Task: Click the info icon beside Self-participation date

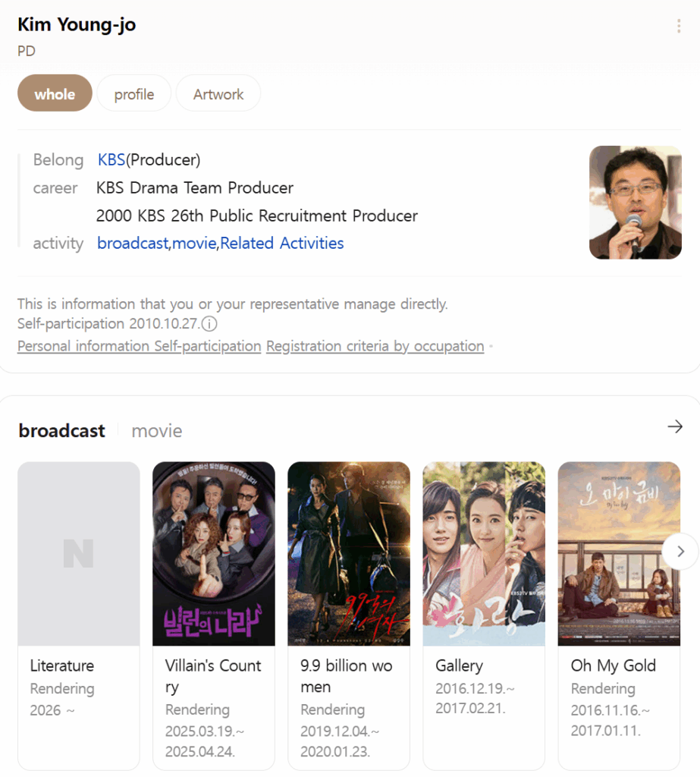Action: 209,324
